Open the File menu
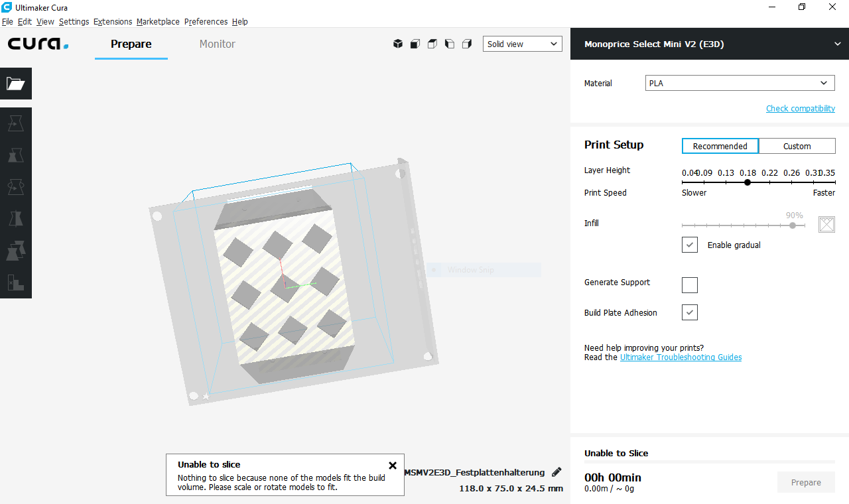 [7, 21]
